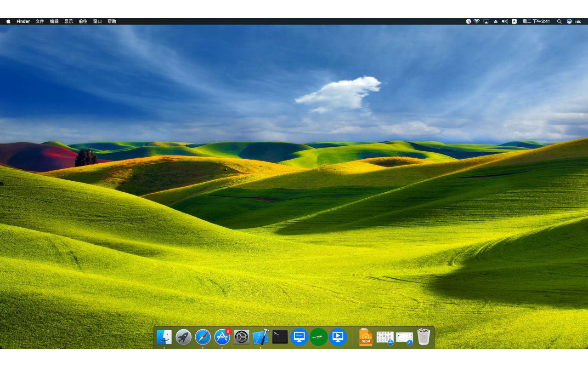The width and height of the screenshot is (588, 368).
Task: Open Notification Center list icon
Action: pyautogui.click(x=578, y=21)
